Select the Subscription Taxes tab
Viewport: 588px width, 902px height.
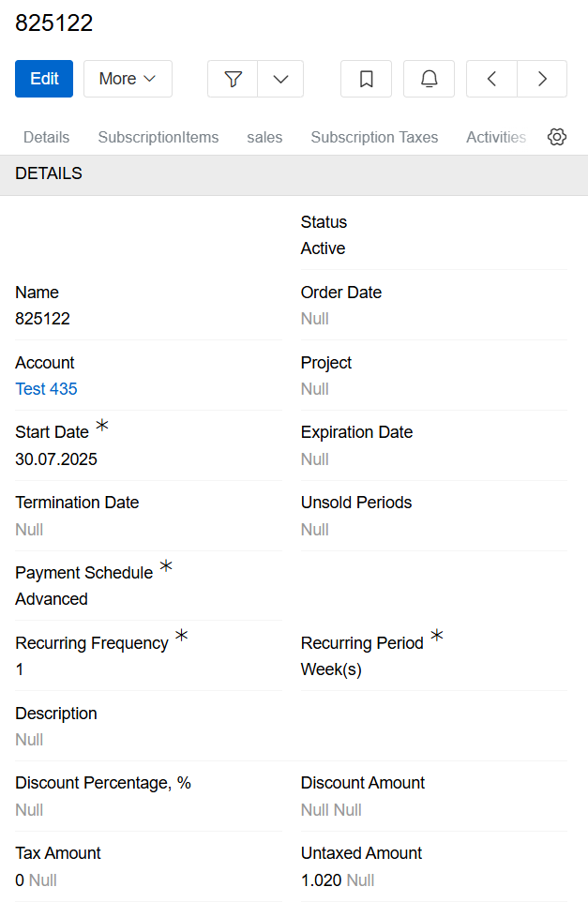pos(374,137)
